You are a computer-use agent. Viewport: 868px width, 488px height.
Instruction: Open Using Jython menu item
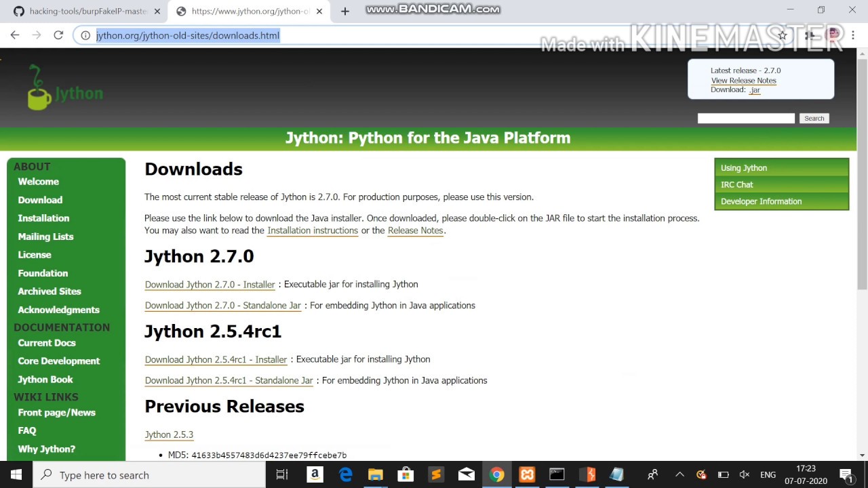tap(781, 168)
